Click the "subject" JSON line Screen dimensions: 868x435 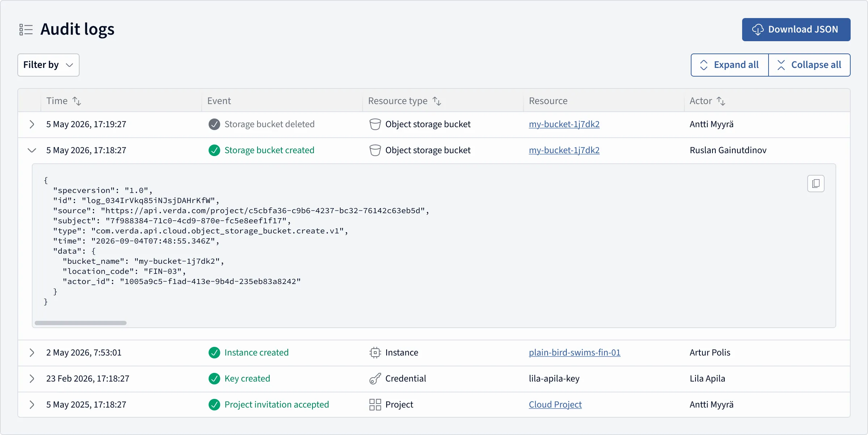[172, 221]
